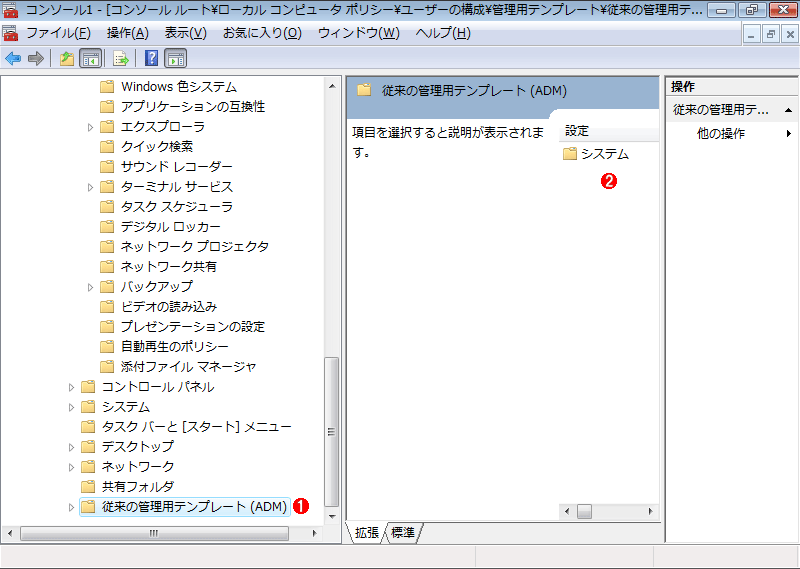This screenshot has width=800, height=569.
Task: Select サウンド レコーダー in the tree
Action: tap(177, 167)
